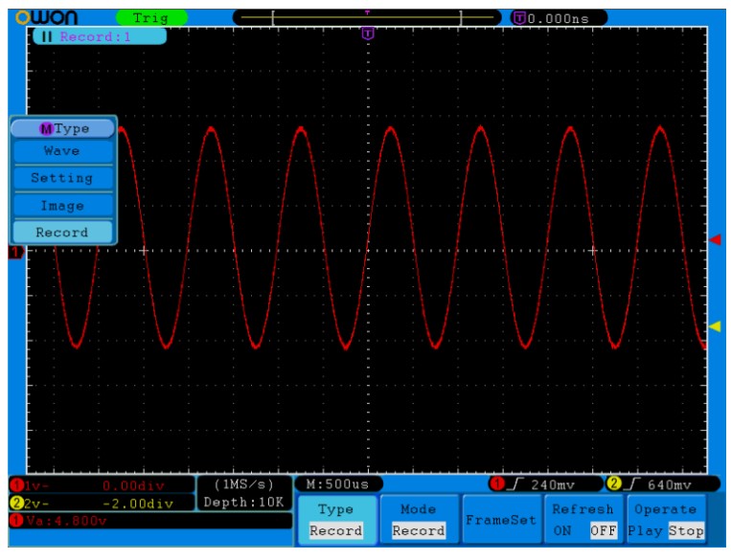Image resolution: width=731 pixels, height=560 pixels.
Task: Select Setting in the Type menu
Action: pos(62,178)
